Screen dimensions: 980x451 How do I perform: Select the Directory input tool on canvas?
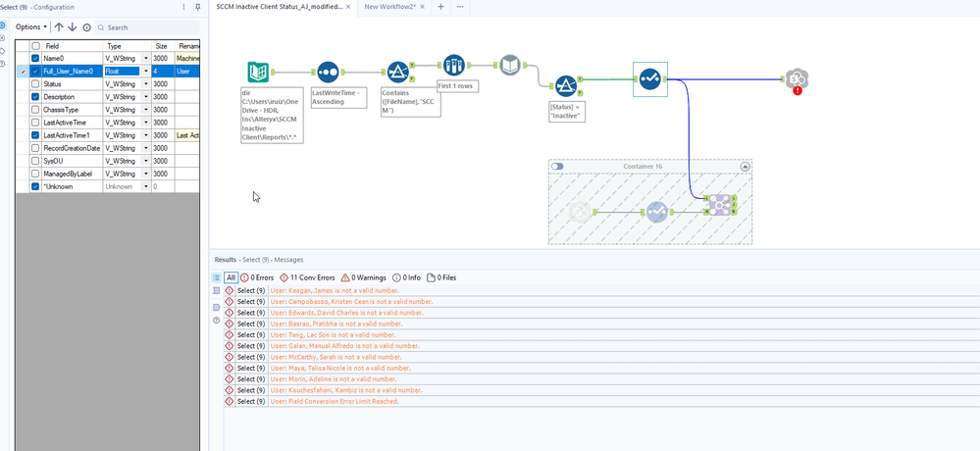(x=258, y=73)
